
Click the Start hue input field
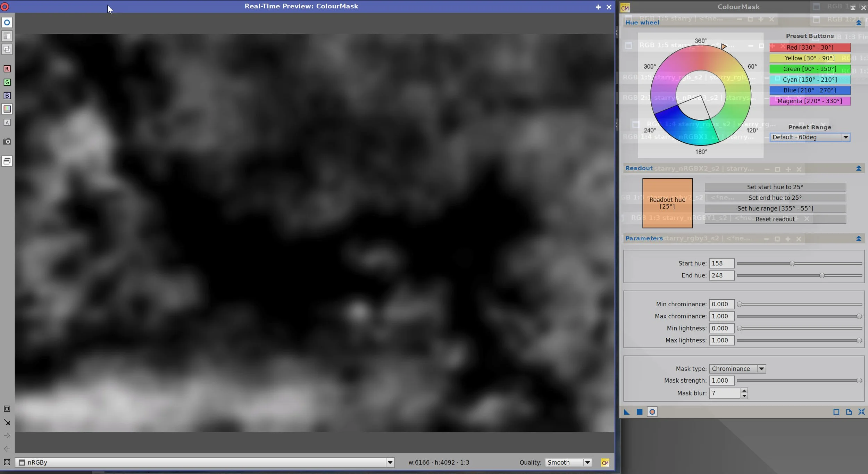[721, 263]
